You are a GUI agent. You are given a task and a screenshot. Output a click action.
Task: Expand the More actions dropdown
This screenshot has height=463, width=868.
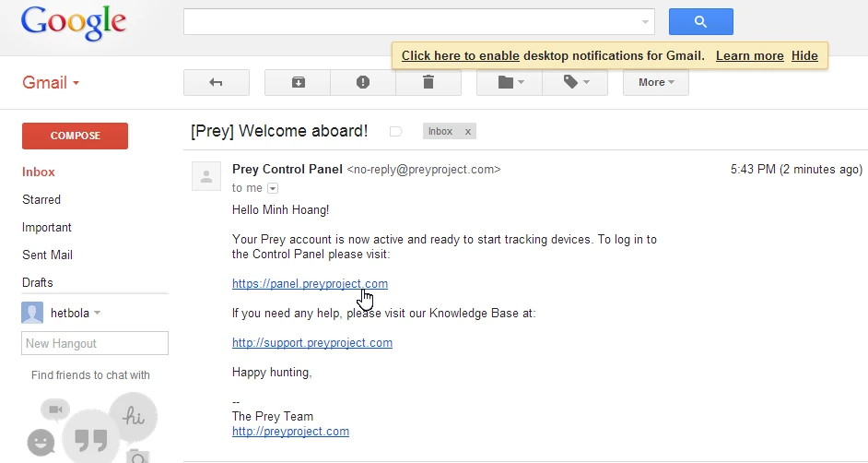[656, 82]
